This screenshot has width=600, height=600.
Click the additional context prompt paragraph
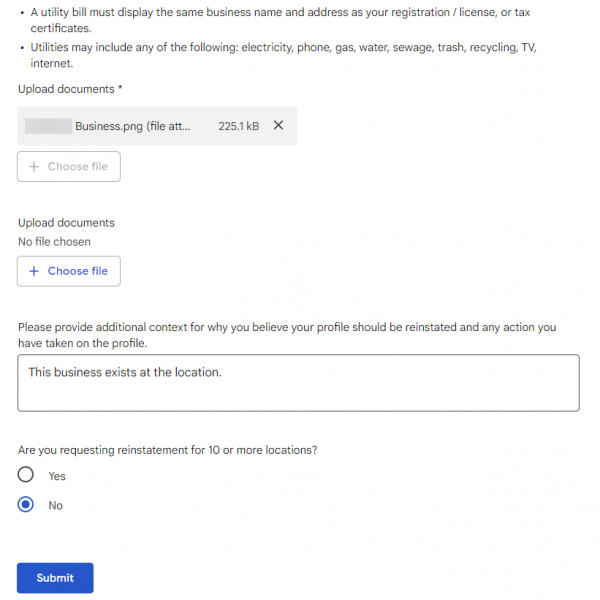click(x=287, y=335)
